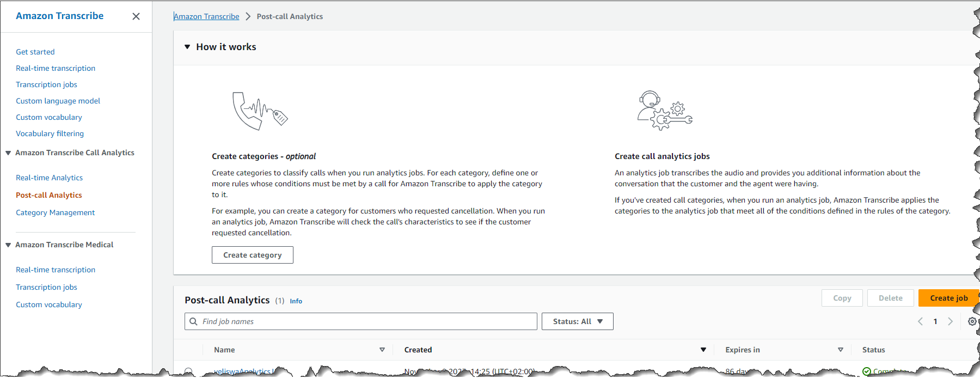Click the Create job button
980x378 pixels.
[949, 298]
